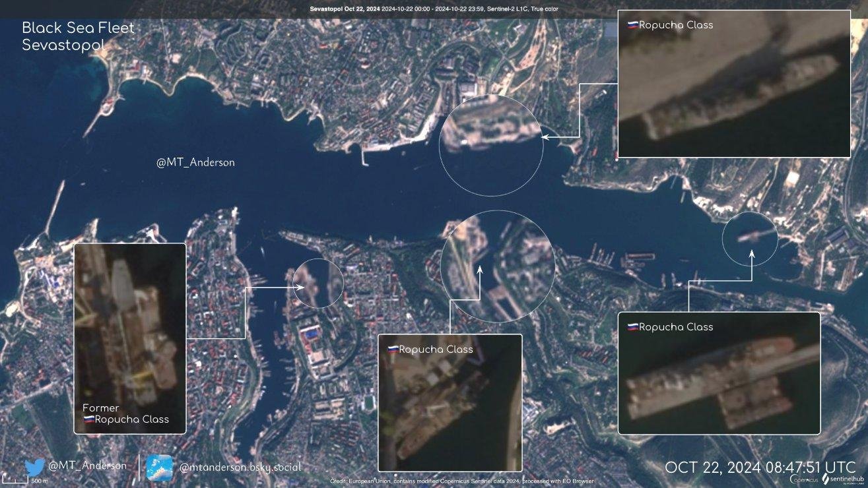Click the Former Ropucha Class label text
Screen dimensions: 868x488
point(125,414)
